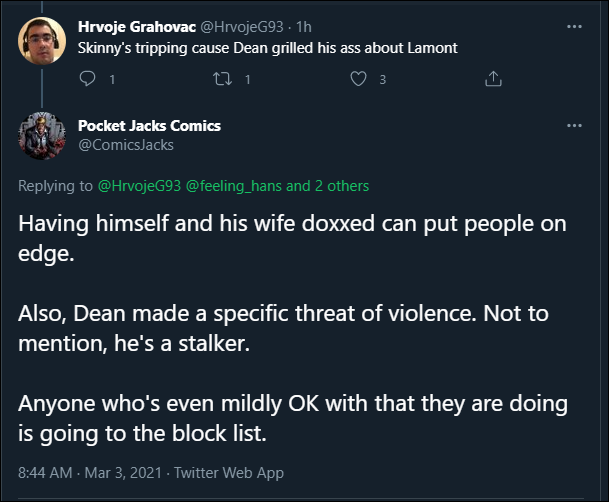Visit the Hrvoje Grahovac display name link
Viewport: 609px width, 502px height.
click(137, 27)
